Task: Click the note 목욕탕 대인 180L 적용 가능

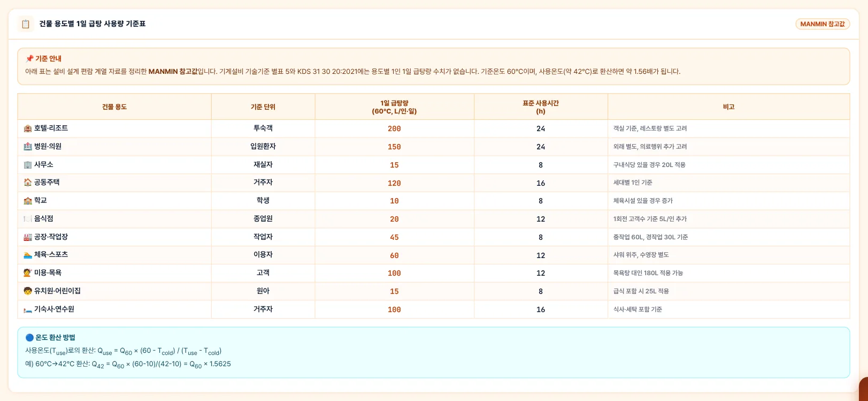Action: [648, 273]
